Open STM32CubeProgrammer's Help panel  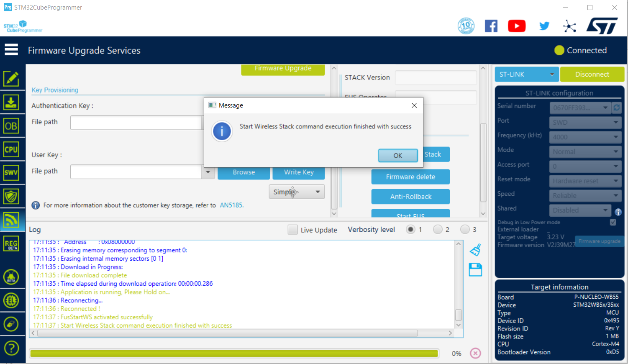(12, 348)
